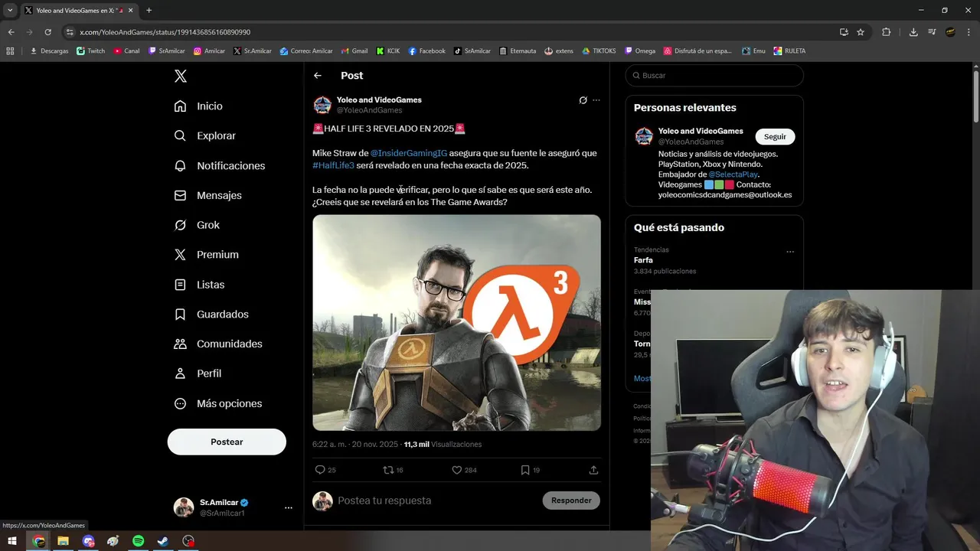The image size is (980, 551).
Task: Open @InsiderGamingIG mention link
Action: pos(409,153)
